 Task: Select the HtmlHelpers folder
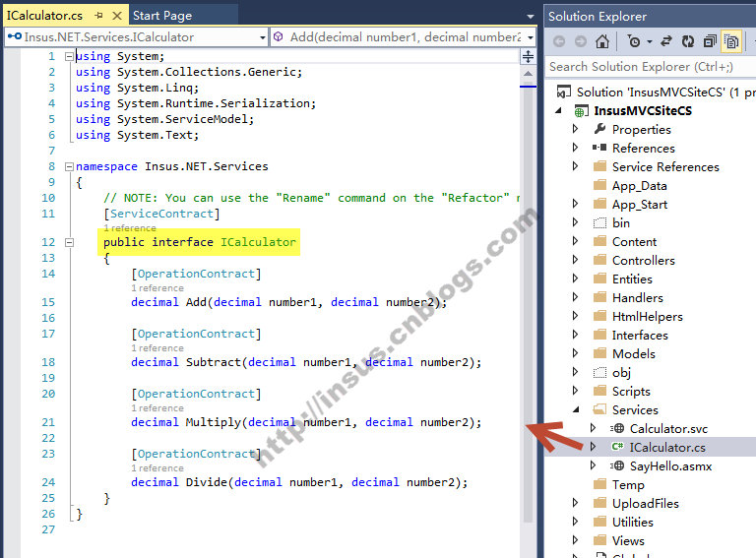[x=647, y=316]
